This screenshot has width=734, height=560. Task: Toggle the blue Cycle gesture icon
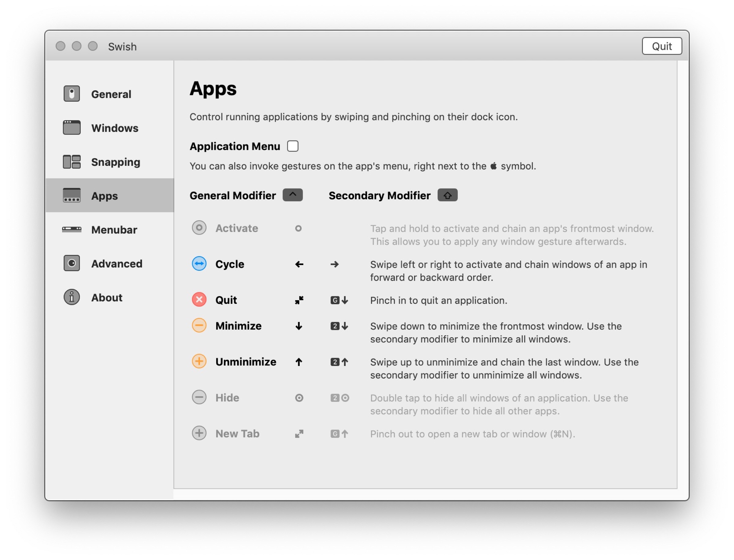(199, 264)
